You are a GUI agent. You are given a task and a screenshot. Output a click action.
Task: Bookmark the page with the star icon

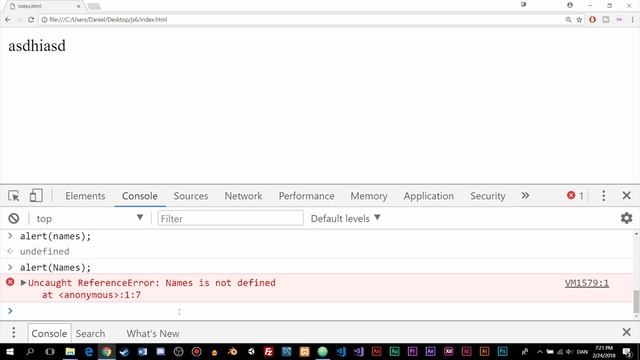pos(579,20)
